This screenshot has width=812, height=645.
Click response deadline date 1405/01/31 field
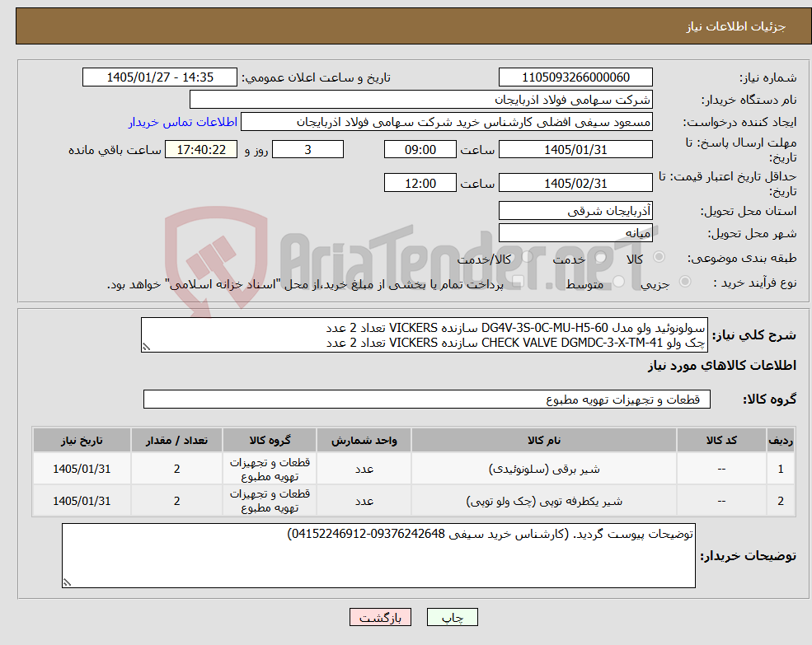575,150
